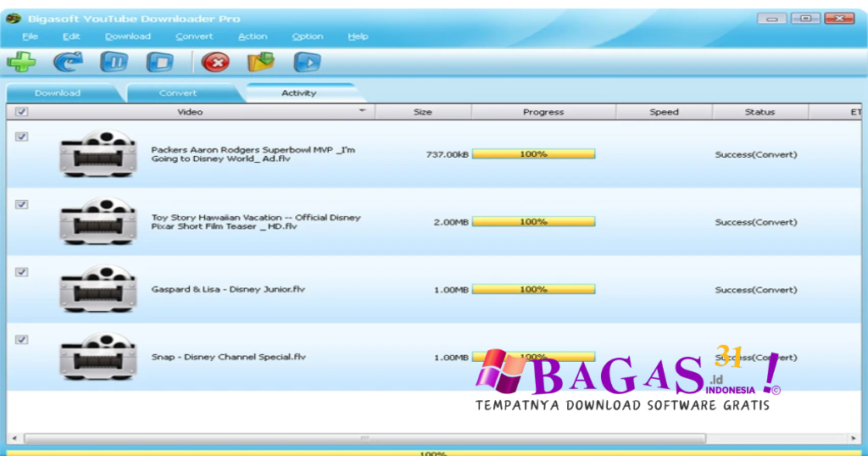Play video with the blue play icon
The height and width of the screenshot is (456, 868).
[307, 62]
